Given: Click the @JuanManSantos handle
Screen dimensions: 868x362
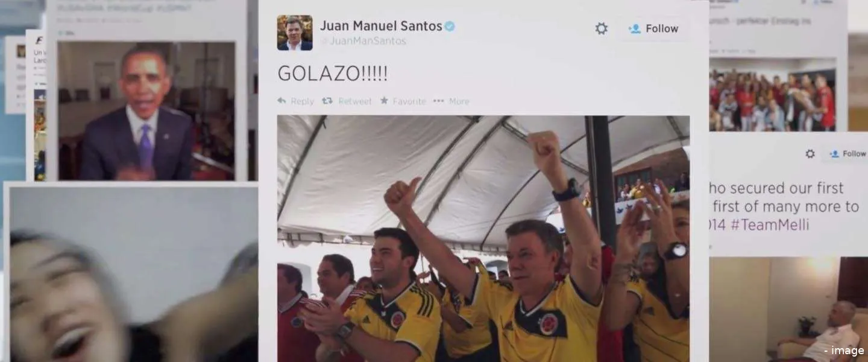Looking at the screenshot, I should pyautogui.click(x=363, y=41).
